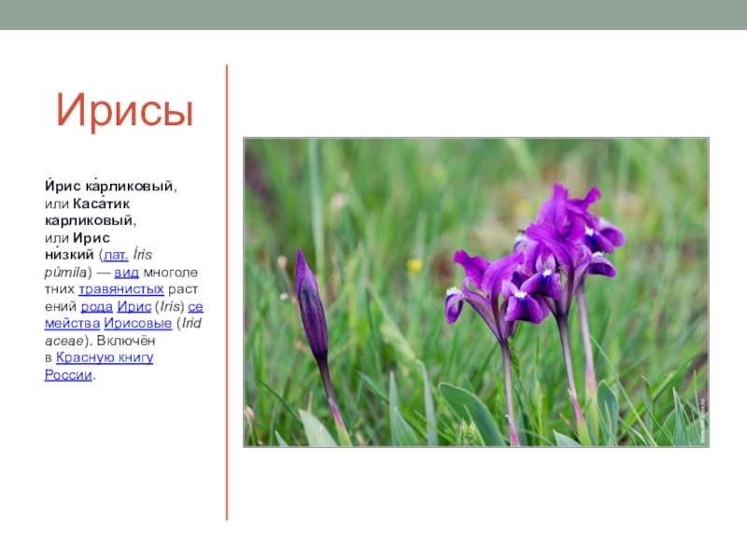
Task: Select the red vertical divider line
Action: [226, 291]
